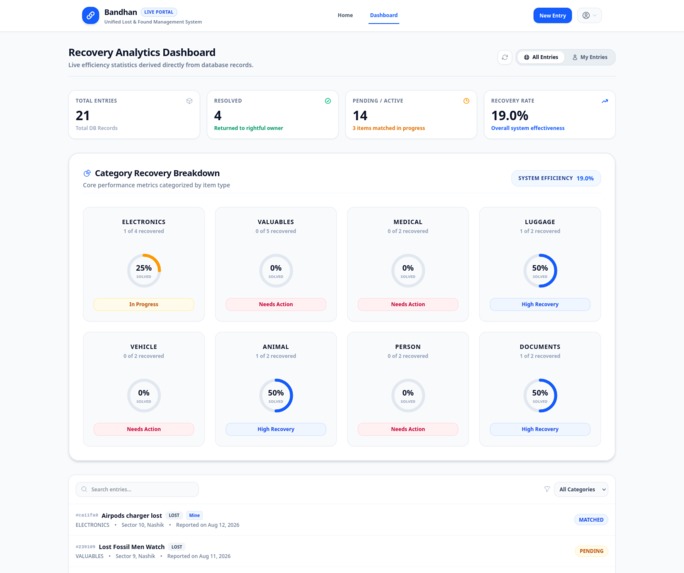Click the trend arrow icon in Recovery Rate card
This screenshot has height=573, width=684.
click(605, 101)
